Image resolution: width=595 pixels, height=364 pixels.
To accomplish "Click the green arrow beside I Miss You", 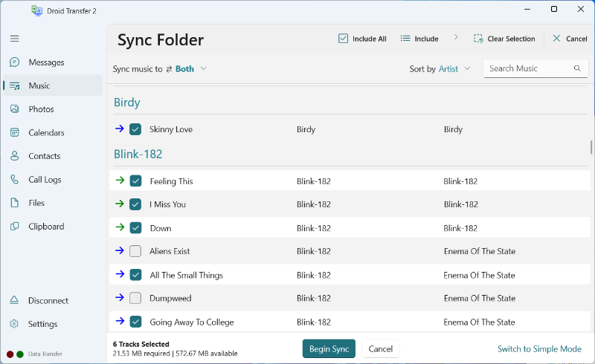I will coord(120,204).
